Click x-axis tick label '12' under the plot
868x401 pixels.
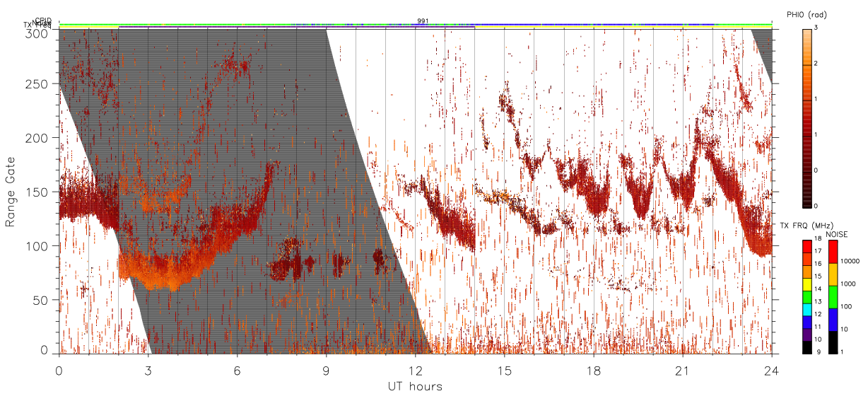click(x=415, y=371)
